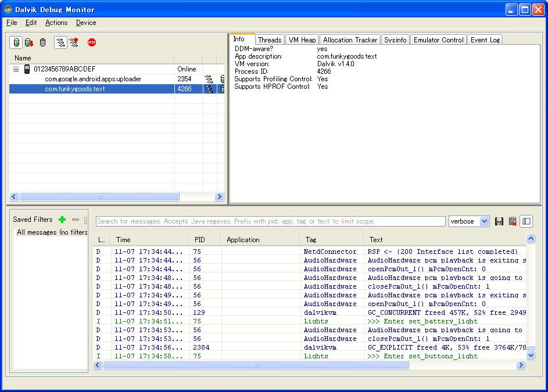Switch to the Threads tab
The width and height of the screenshot is (548, 392).
[x=270, y=40]
